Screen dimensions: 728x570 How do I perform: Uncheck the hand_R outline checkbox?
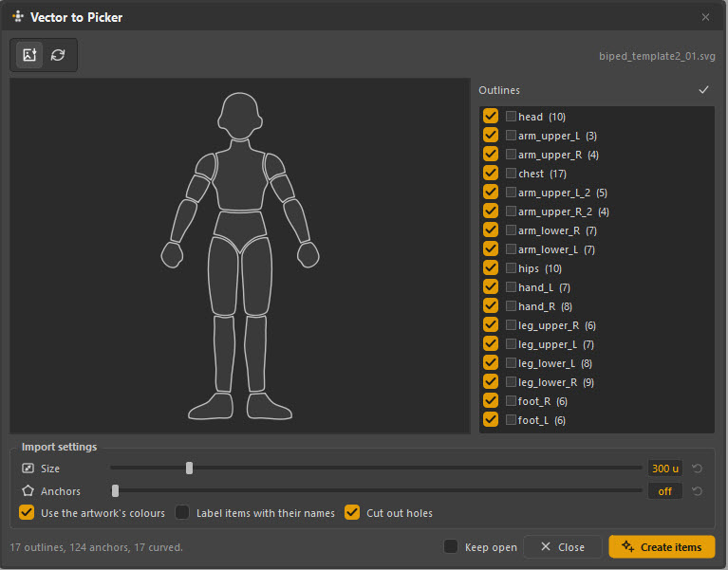pyautogui.click(x=491, y=306)
